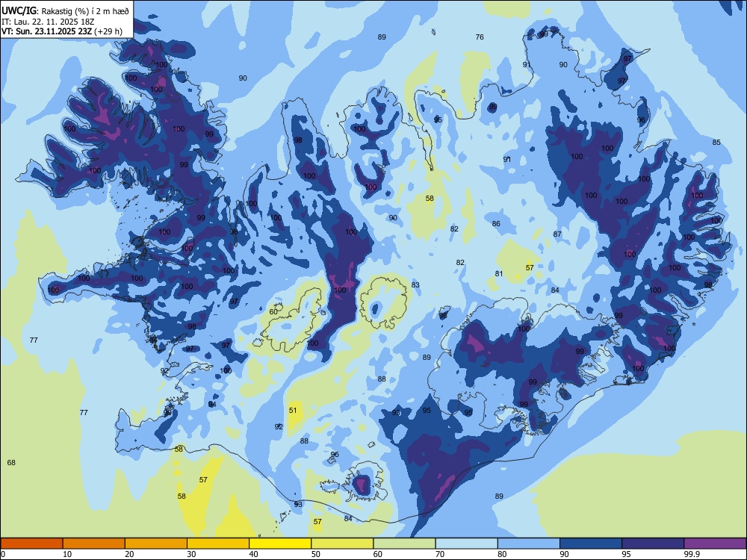Click the humidity value '51' on the map
The height and width of the screenshot is (560, 747).
pyautogui.click(x=293, y=411)
